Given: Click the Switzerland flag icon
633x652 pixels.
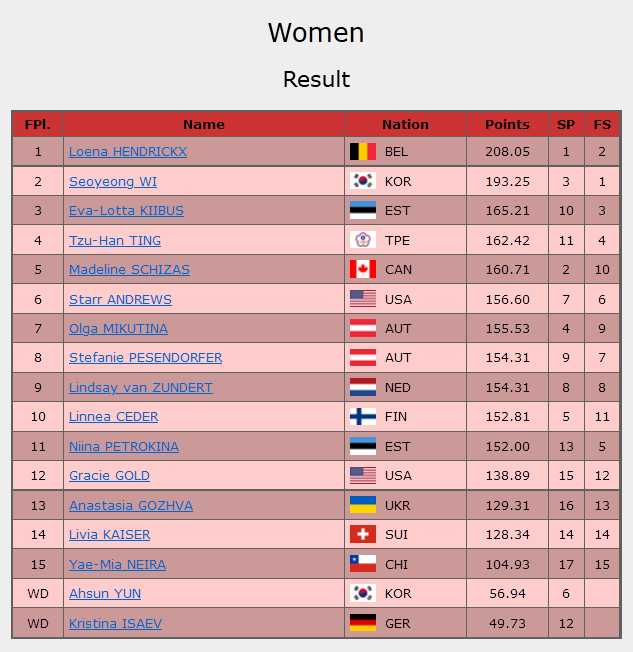Looking at the screenshot, I should (362, 534).
